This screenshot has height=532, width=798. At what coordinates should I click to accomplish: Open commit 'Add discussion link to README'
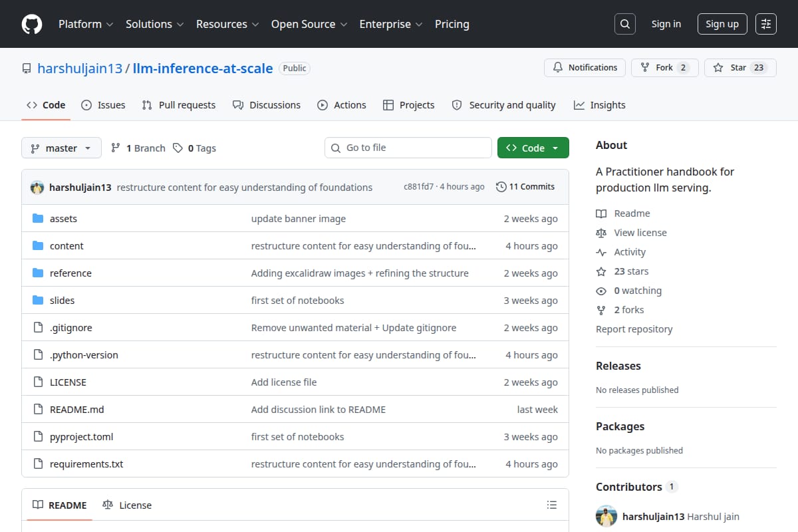(319, 410)
